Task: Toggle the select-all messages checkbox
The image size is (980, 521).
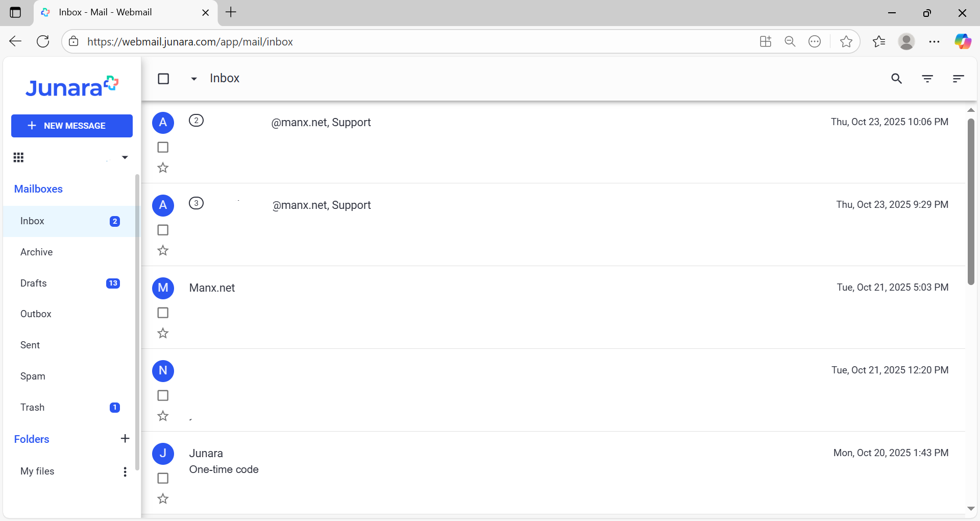Action: [x=163, y=79]
